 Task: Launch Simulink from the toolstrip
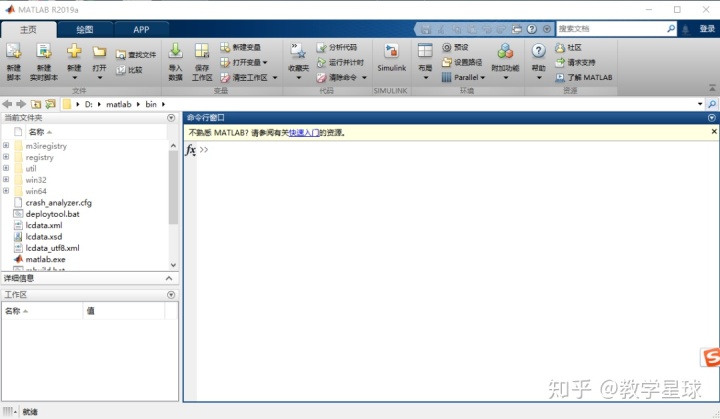tap(391, 57)
